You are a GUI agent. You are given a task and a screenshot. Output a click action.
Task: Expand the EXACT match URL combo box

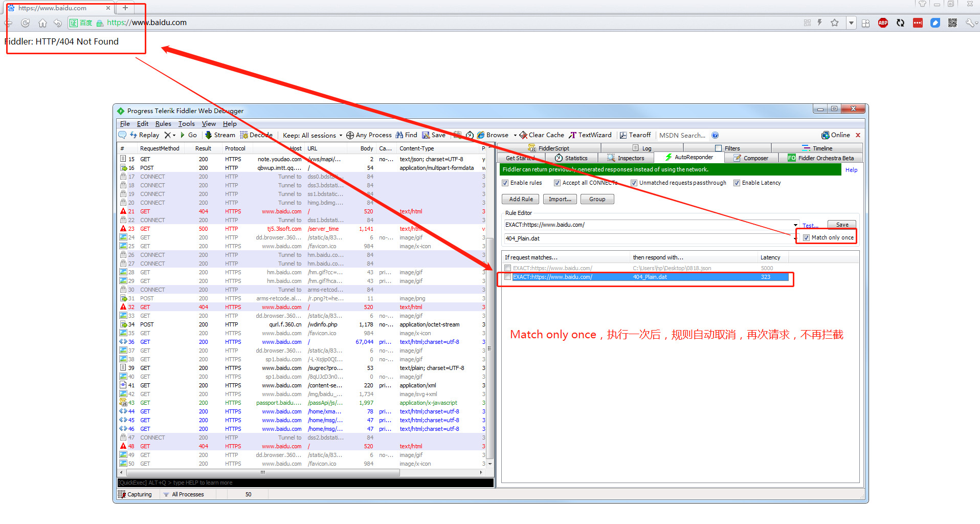click(795, 225)
